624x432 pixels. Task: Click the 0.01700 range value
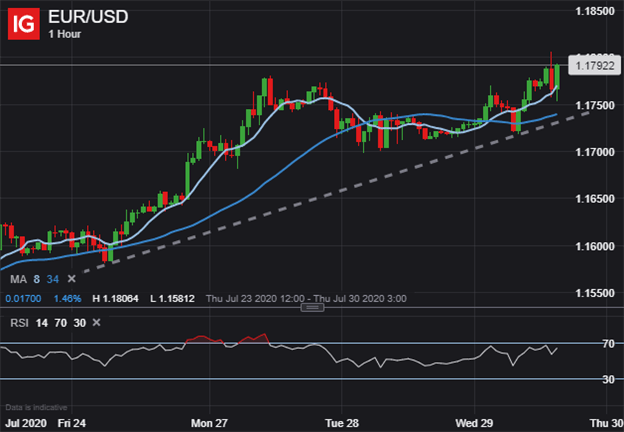(x=23, y=299)
